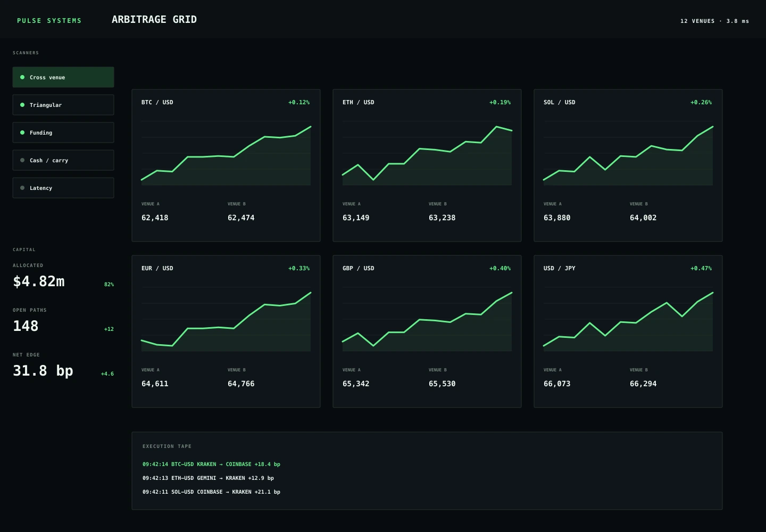
Task: Click the $4.82m allocated capital value
Action: tap(39, 281)
